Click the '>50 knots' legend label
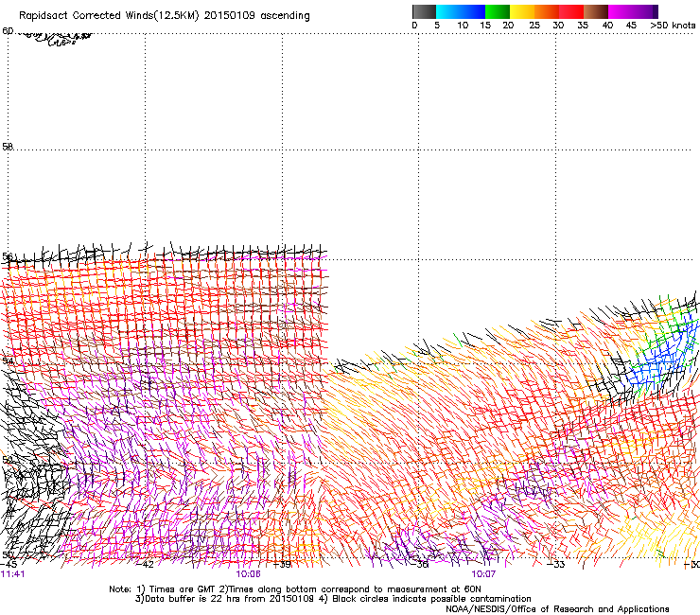This screenshot has height=615, width=700. pos(673,26)
